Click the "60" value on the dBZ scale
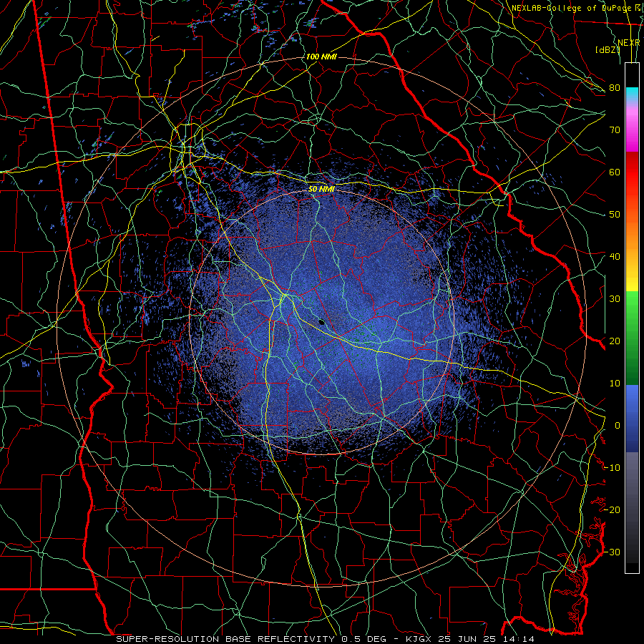644x644 pixels. pos(615,172)
